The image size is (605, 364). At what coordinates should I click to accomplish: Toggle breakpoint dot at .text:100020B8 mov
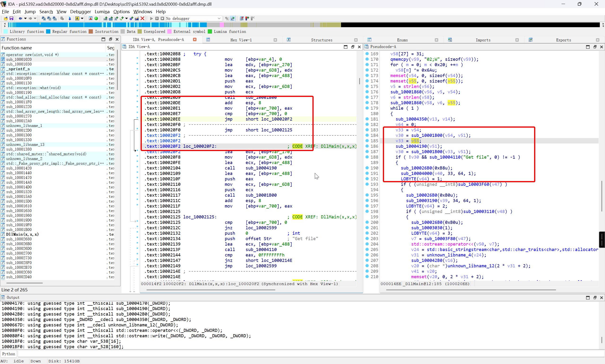[x=137, y=58]
